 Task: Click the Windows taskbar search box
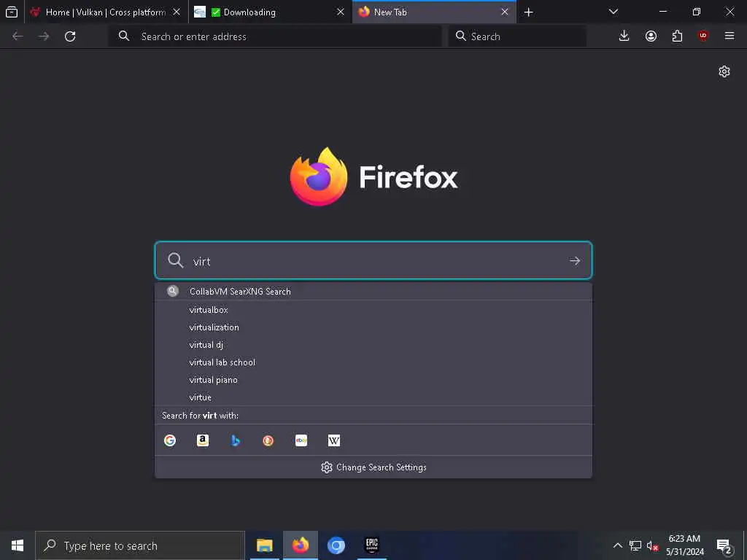coord(140,545)
